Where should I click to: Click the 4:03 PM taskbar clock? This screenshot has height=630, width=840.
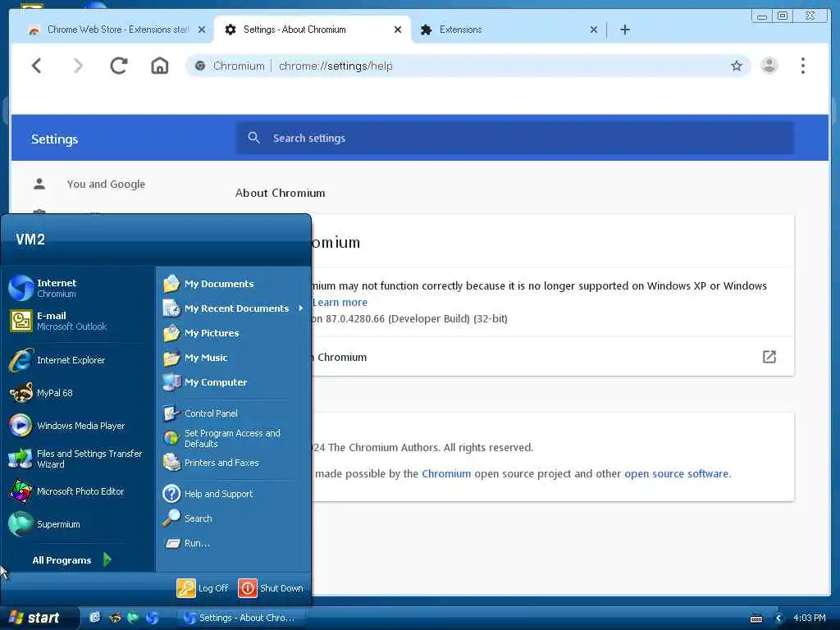pos(809,618)
